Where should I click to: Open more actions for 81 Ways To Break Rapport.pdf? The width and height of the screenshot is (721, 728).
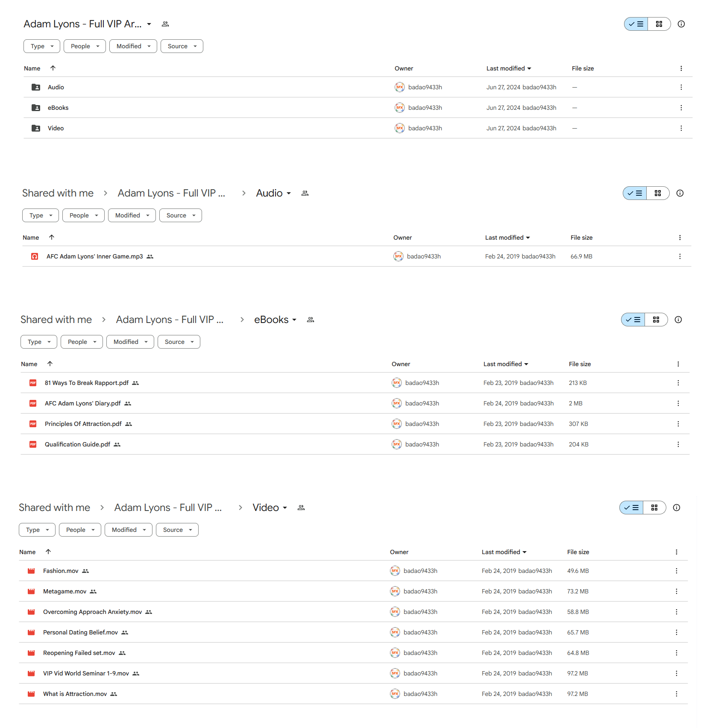click(678, 383)
